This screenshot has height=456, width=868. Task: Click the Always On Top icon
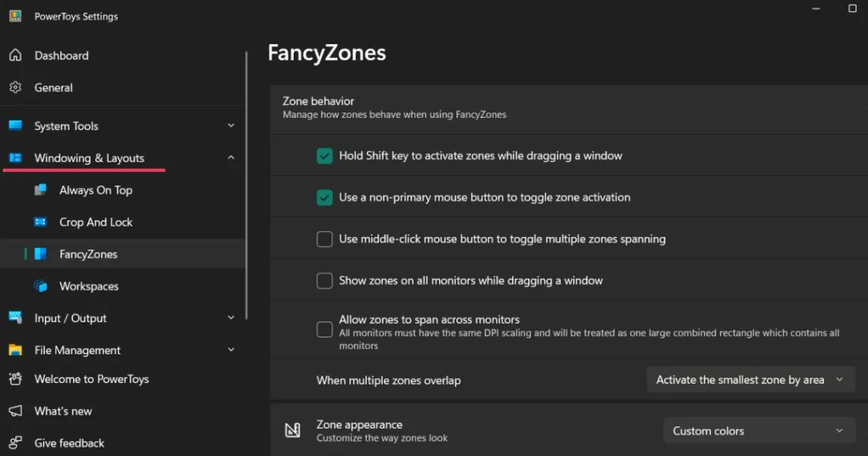tap(41, 190)
